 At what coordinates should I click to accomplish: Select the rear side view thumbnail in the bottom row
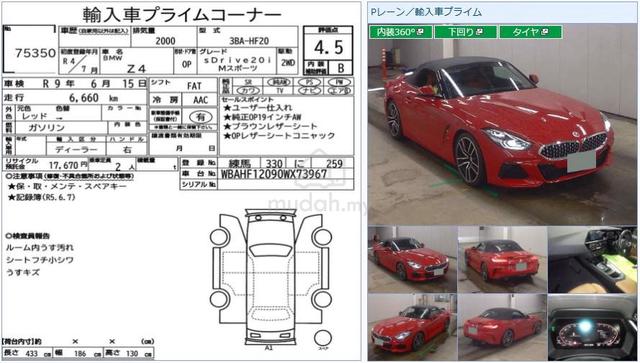(502, 327)
